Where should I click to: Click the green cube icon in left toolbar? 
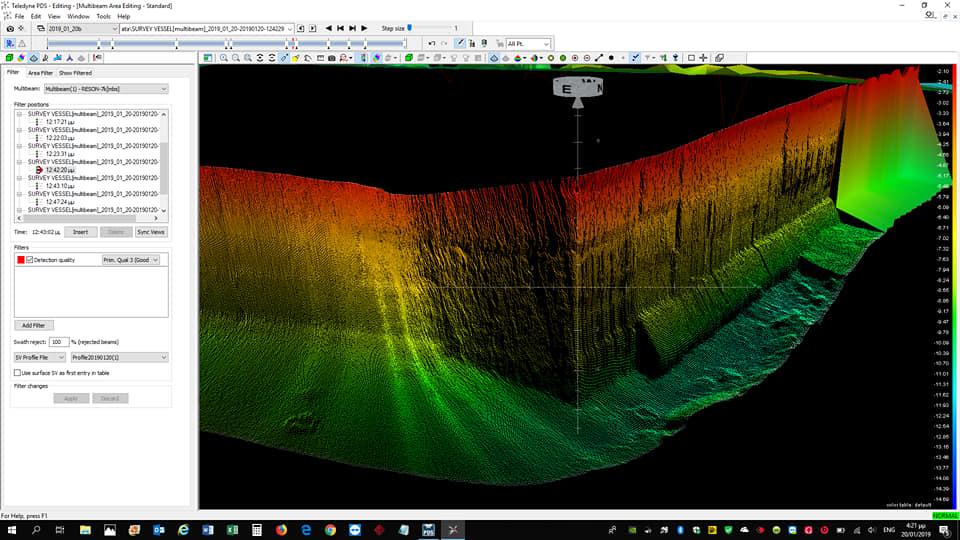click(x=9, y=58)
